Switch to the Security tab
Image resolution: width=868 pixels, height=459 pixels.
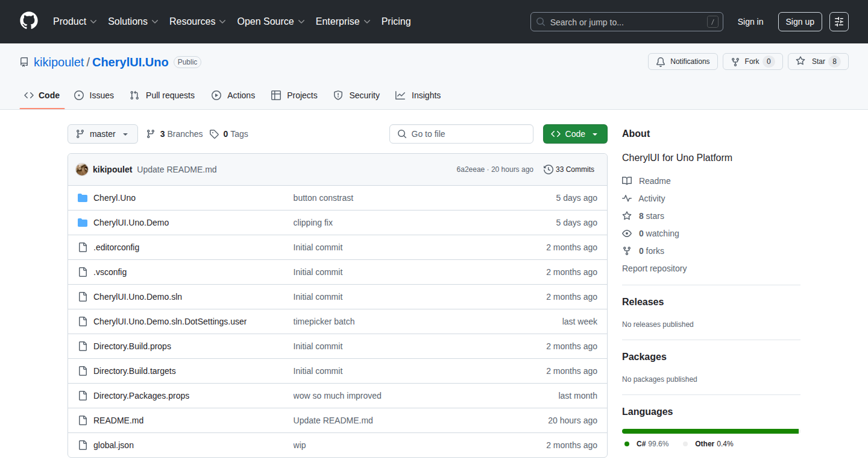357,95
